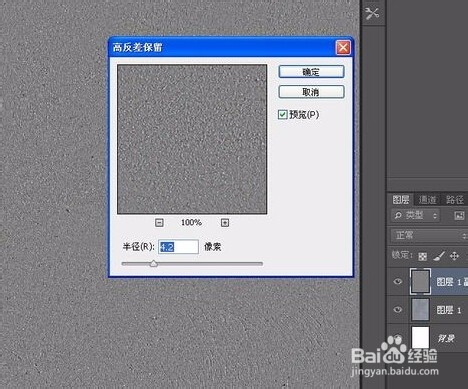Click the High Pass preview image
The width and height of the screenshot is (468, 389).
pyautogui.click(x=192, y=139)
